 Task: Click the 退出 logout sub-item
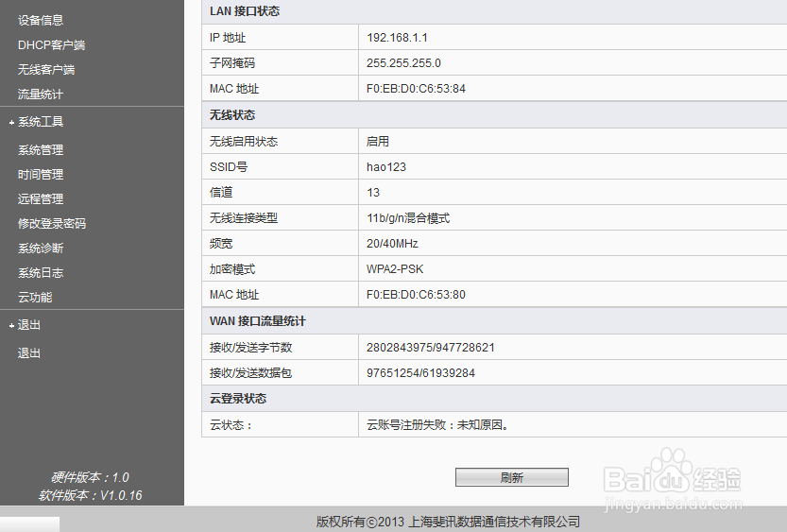pyautogui.click(x=29, y=353)
